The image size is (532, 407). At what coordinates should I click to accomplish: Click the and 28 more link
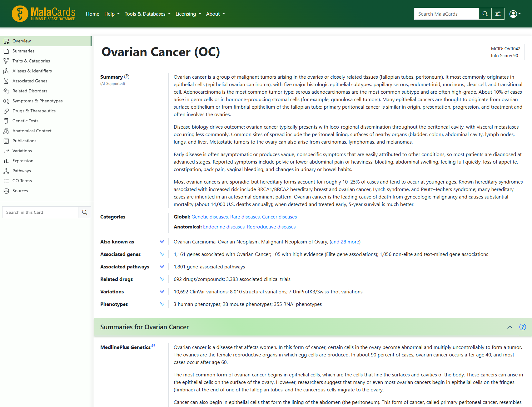click(x=345, y=242)
